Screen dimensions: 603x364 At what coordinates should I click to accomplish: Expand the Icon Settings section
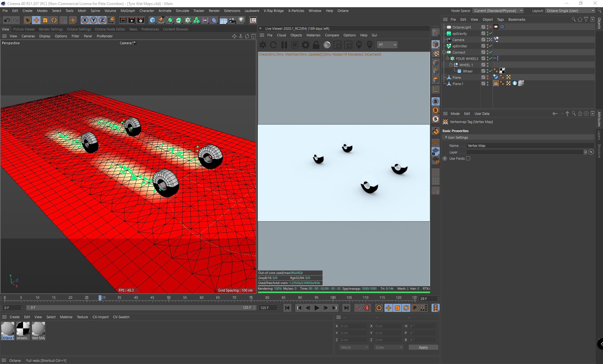tap(446, 137)
